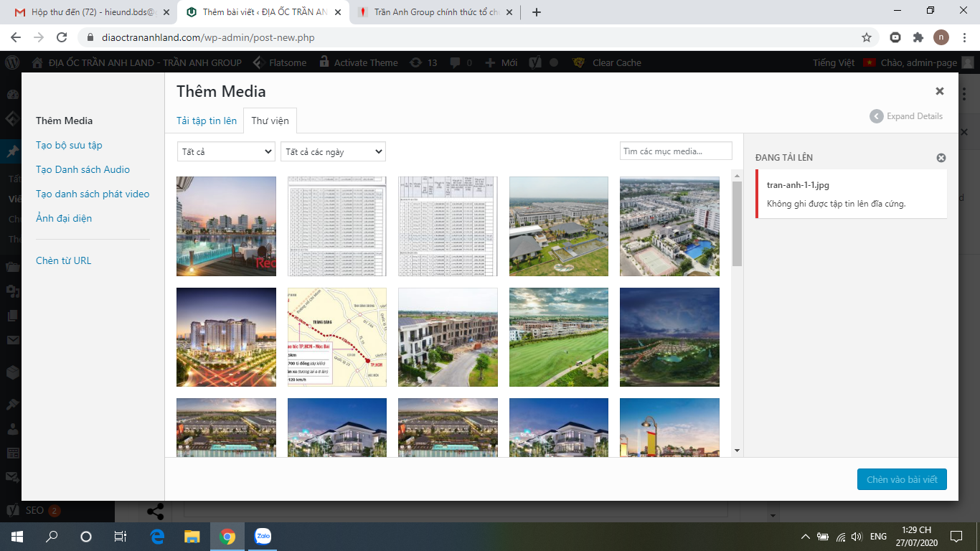Select Ảnh đại diện in the menu
This screenshot has width=980, height=551.
pyautogui.click(x=64, y=218)
